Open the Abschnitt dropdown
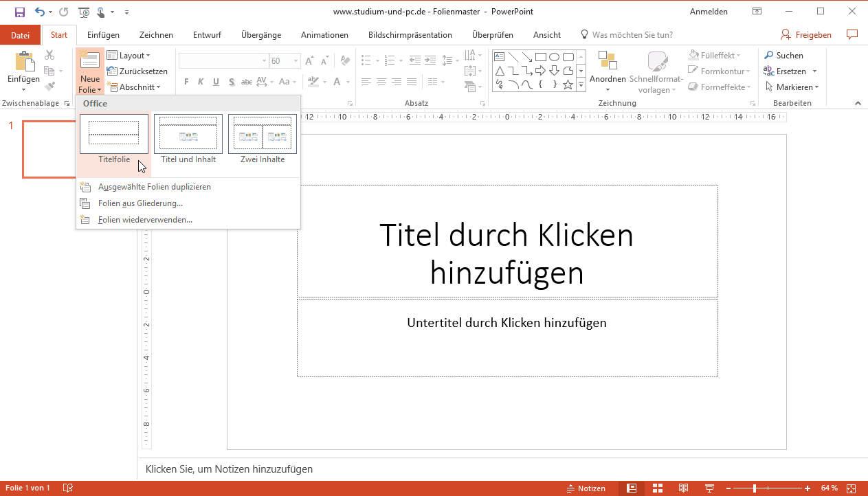Viewport: 868px width, 496px height. (134, 87)
